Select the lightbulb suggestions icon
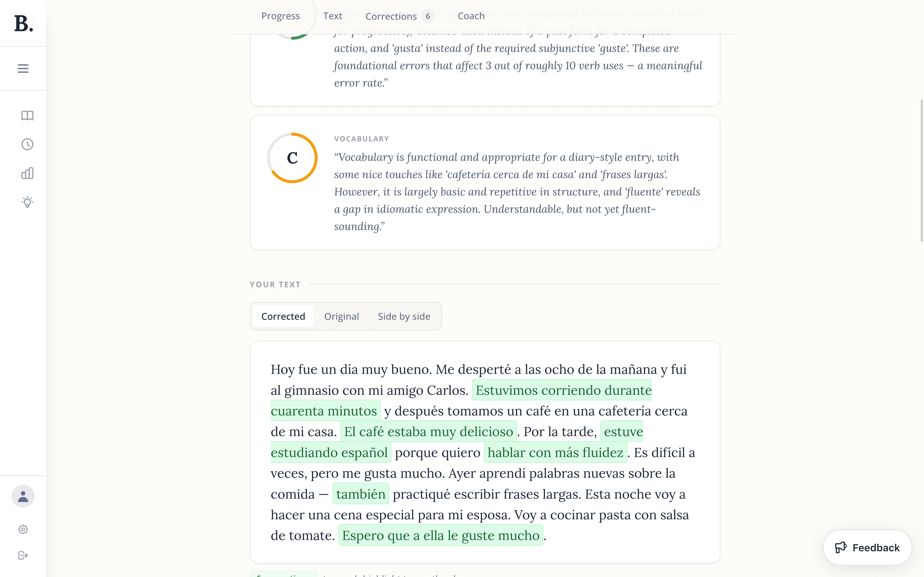The height and width of the screenshot is (577, 924). coord(27,202)
